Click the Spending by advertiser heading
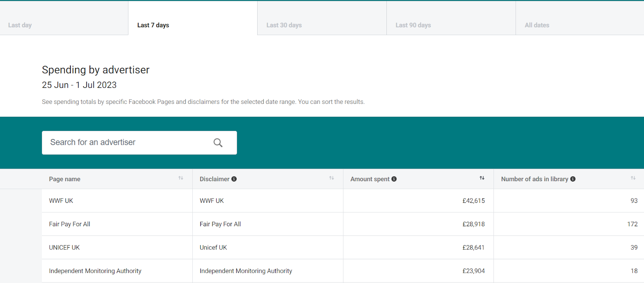The height and width of the screenshot is (283, 644). pos(96,70)
